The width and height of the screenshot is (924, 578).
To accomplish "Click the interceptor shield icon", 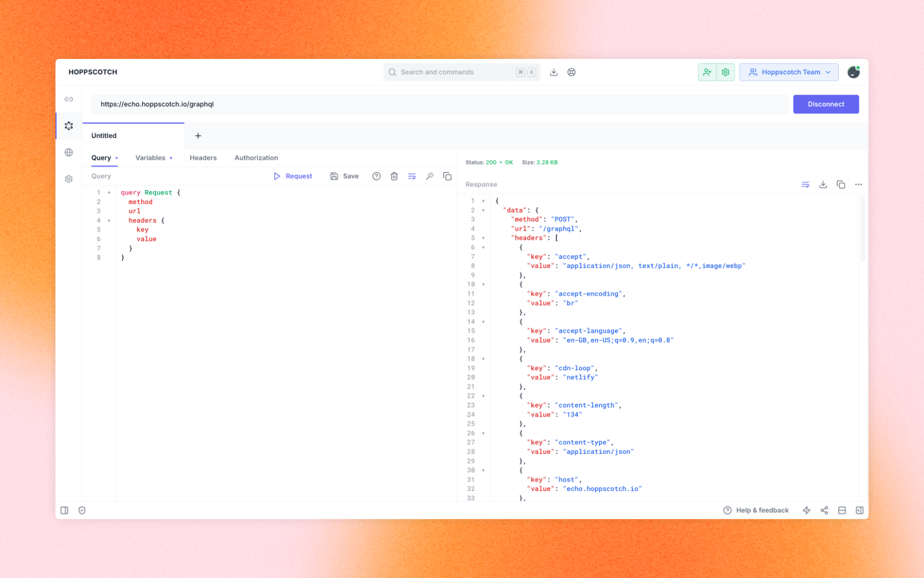I will [x=82, y=510].
